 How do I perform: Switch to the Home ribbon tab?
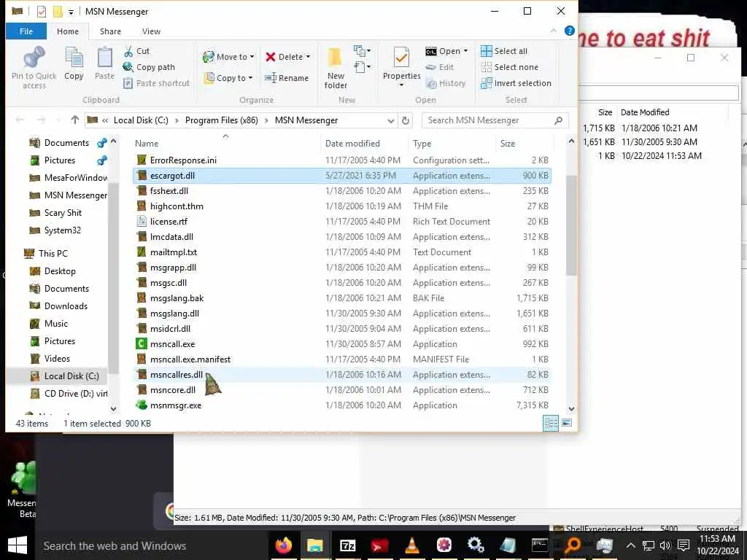68,31
